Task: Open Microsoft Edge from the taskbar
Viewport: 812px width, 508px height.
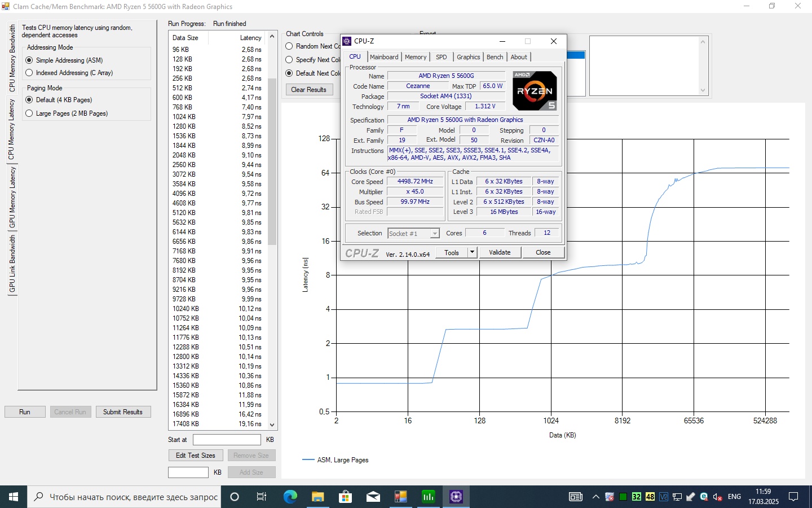Action: (x=290, y=497)
